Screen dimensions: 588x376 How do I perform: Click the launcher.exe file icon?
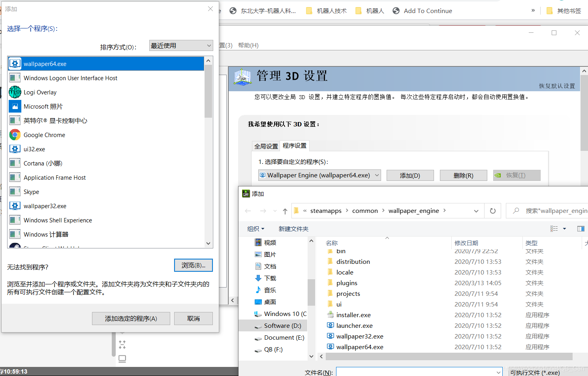(331, 325)
